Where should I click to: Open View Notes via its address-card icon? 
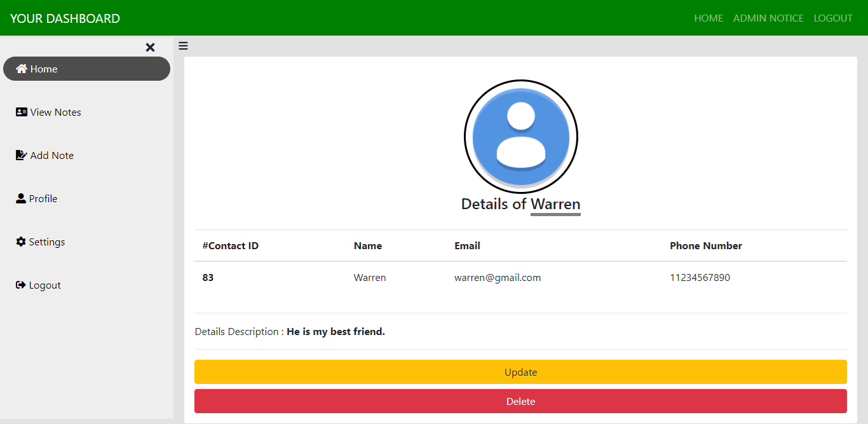click(21, 112)
